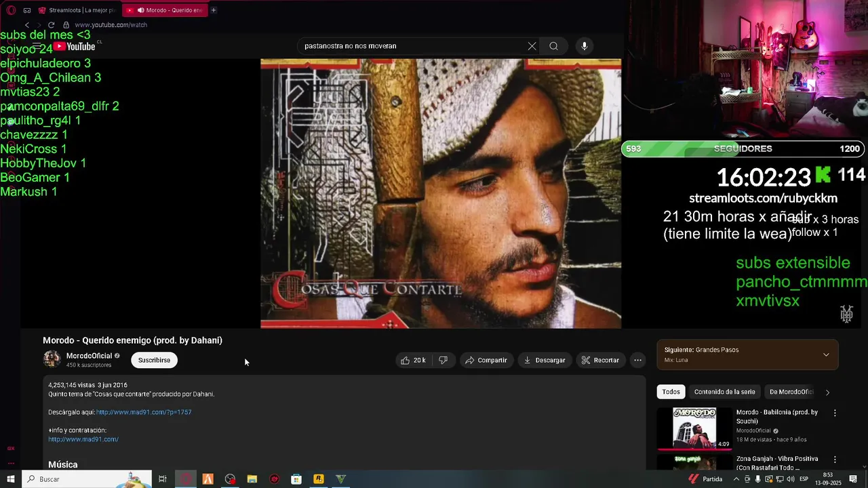Open Opera GX from the taskbar

pyautogui.click(x=186, y=479)
